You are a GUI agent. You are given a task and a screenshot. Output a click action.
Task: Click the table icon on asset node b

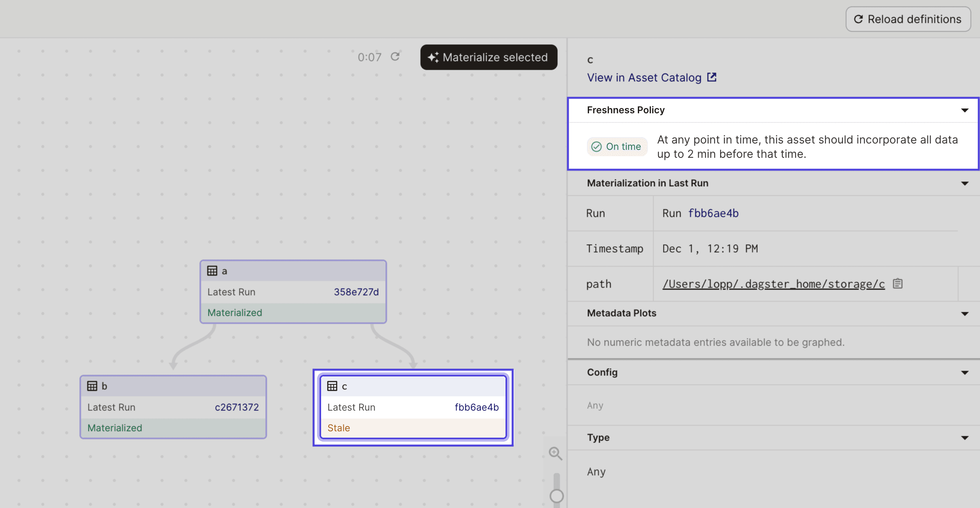[x=92, y=386]
